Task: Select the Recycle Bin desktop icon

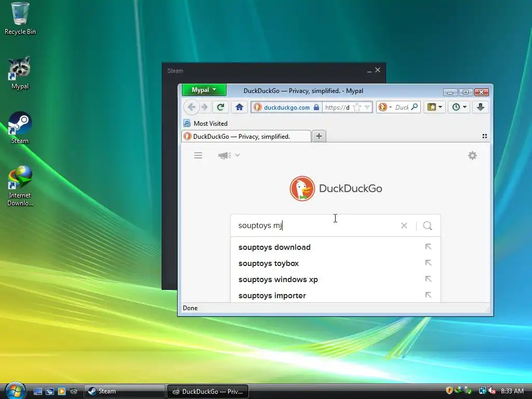Action: click(20, 19)
